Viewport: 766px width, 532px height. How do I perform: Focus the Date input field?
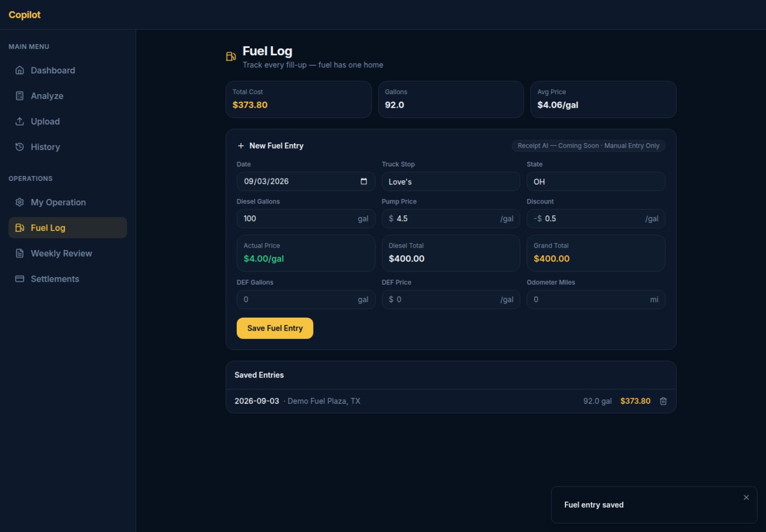point(306,181)
